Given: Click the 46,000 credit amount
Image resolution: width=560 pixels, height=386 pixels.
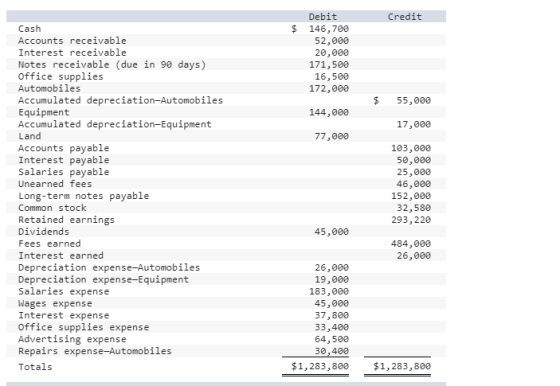Looking at the screenshot, I should tap(414, 184).
